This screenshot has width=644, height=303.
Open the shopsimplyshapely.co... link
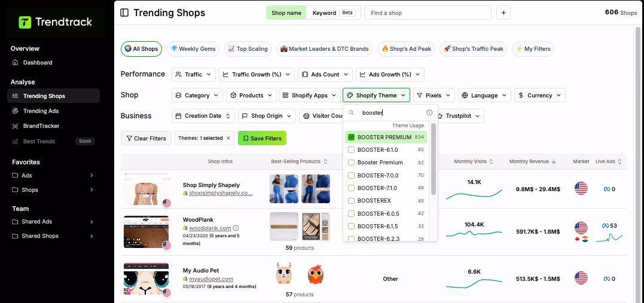click(x=221, y=193)
